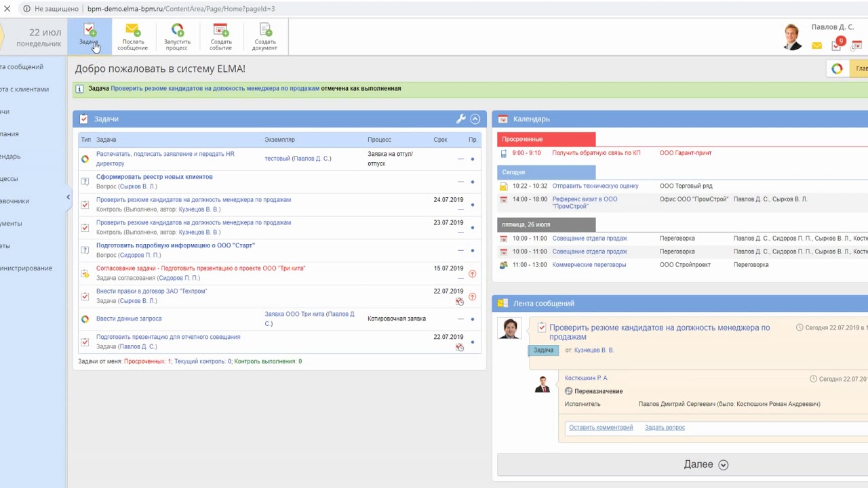868x488 pixels.
Task: Open Внести правки в договор ЗАО Техпром
Action: point(151,291)
